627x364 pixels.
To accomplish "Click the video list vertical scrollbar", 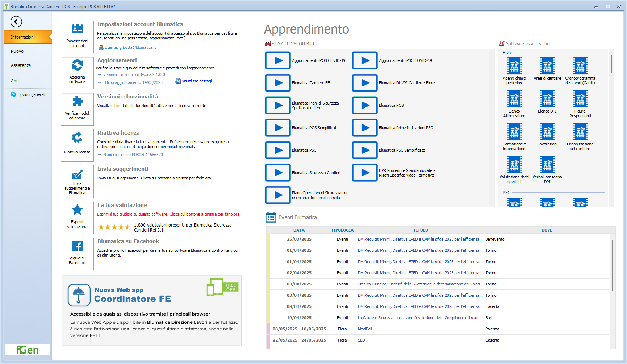I will pyautogui.click(x=492, y=127).
